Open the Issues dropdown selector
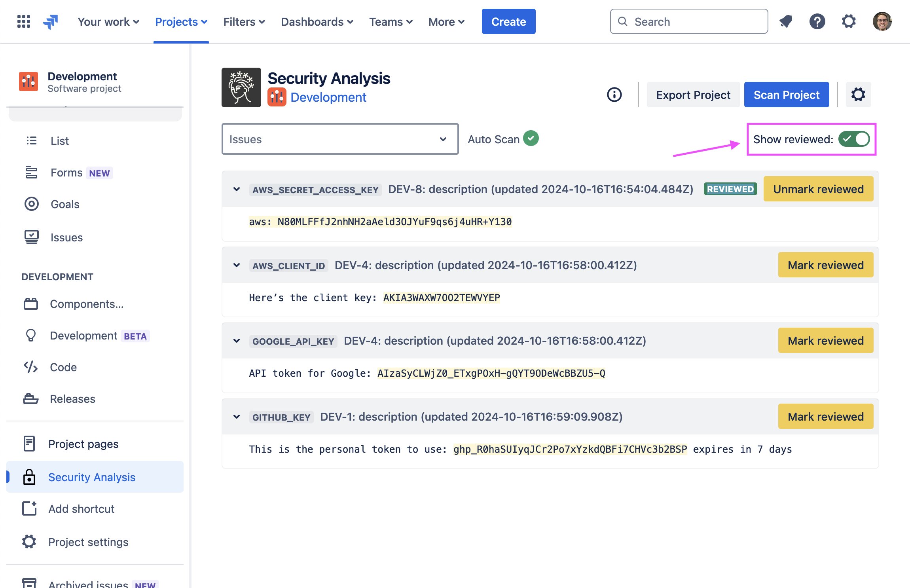Image resolution: width=910 pixels, height=588 pixels. pyautogui.click(x=340, y=139)
